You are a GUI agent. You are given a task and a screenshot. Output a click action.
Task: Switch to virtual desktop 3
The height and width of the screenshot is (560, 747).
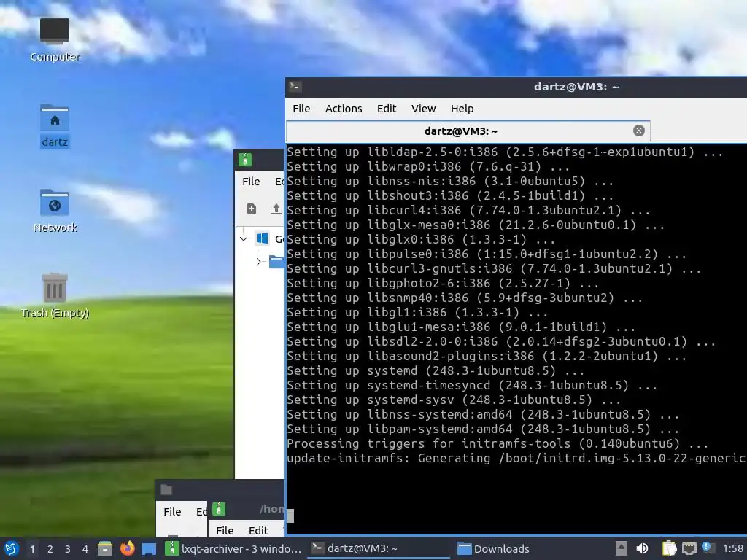(68, 549)
